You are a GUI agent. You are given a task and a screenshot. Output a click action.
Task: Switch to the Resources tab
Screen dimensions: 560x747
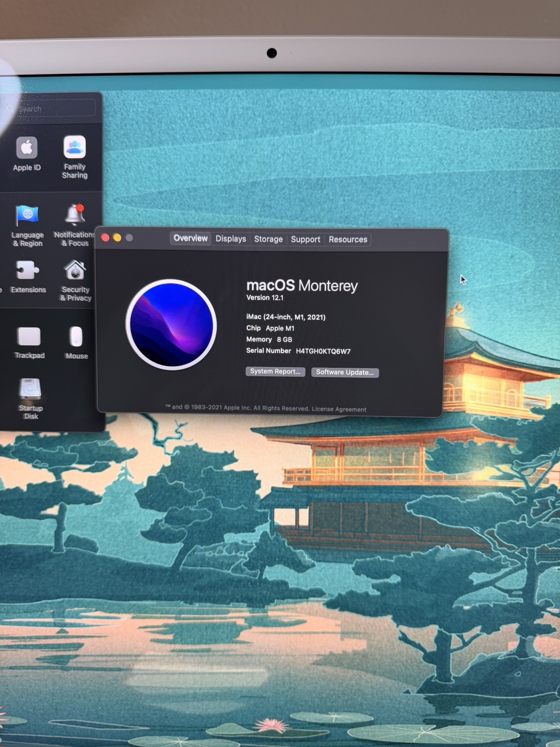348,240
